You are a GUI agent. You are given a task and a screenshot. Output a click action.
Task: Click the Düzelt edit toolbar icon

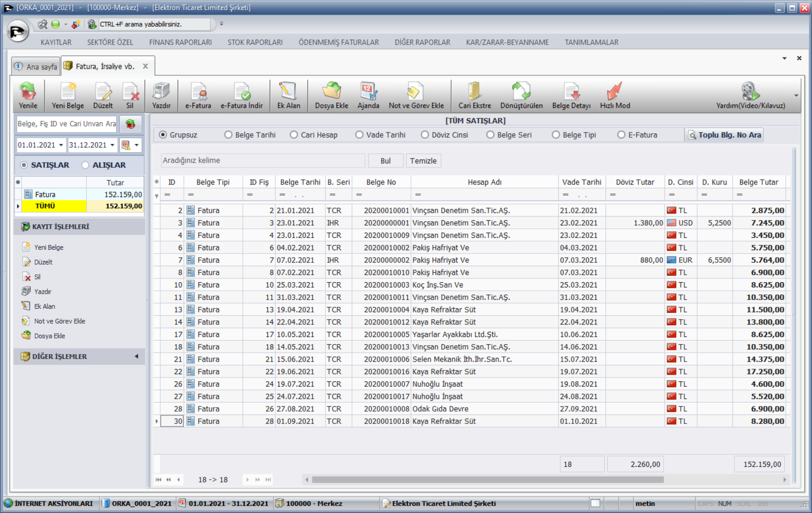(103, 95)
